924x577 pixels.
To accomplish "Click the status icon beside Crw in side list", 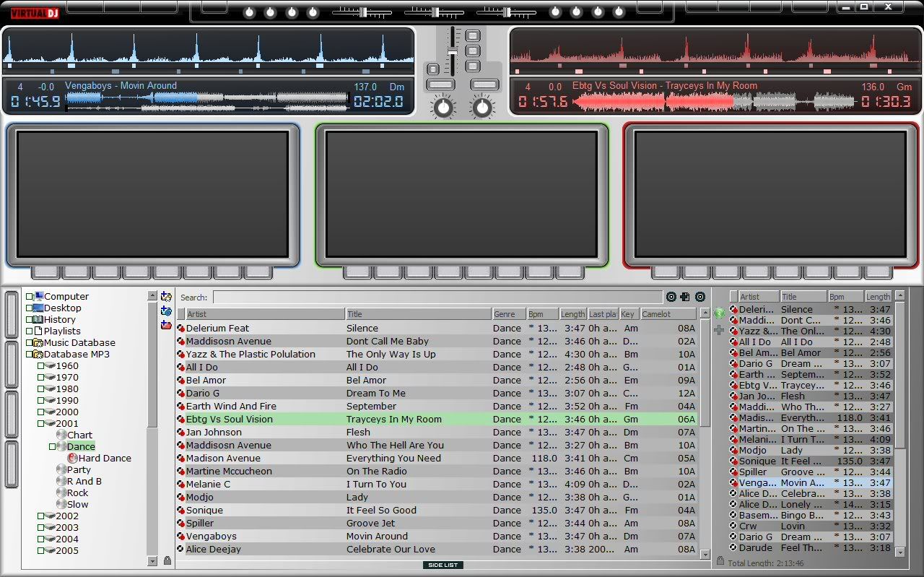I will click(733, 526).
